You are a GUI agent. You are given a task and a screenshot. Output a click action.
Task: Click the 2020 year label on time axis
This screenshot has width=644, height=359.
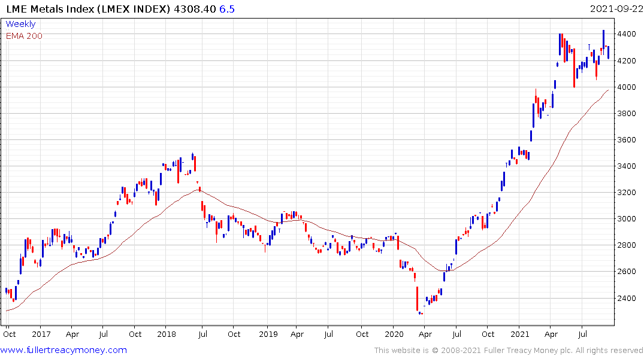coord(394,334)
